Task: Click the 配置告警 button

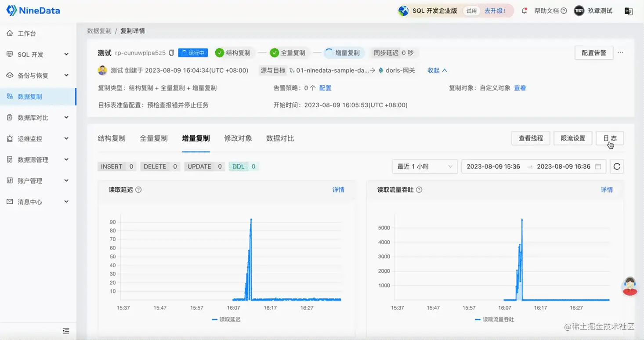Action: pos(594,53)
